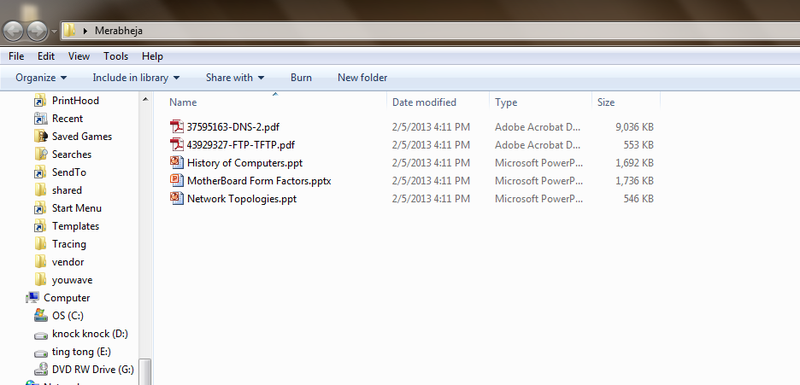The height and width of the screenshot is (385, 800).
Task: Click the Recent shortcut icon in sidebar
Action: (41, 118)
